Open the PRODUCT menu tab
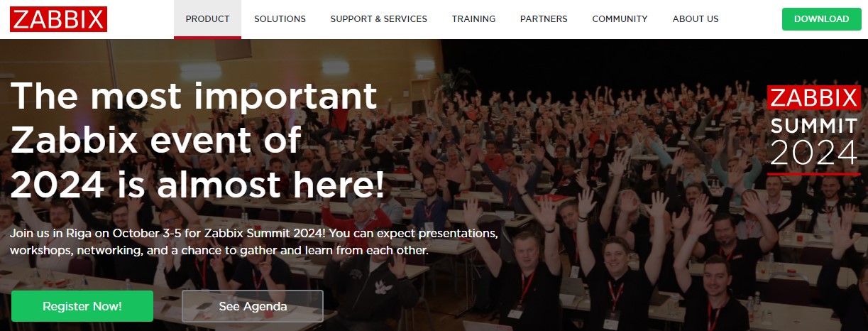The width and height of the screenshot is (868, 331). pyautogui.click(x=207, y=19)
